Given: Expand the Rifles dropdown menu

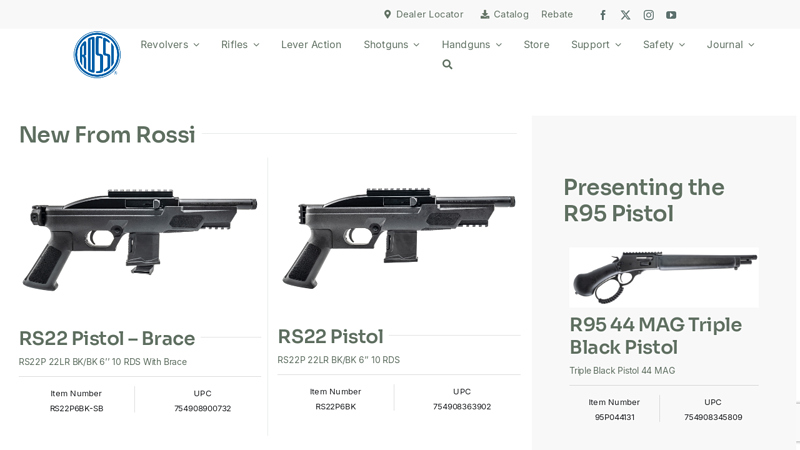Looking at the screenshot, I should tap(240, 44).
